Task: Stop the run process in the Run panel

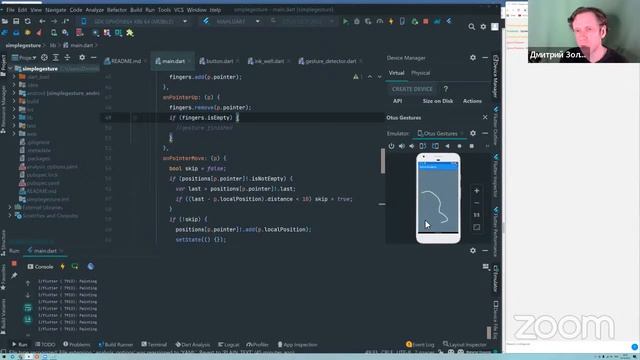Action: coord(14,264)
